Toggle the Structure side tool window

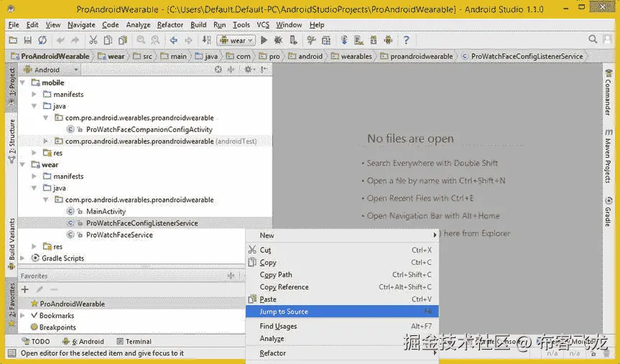[x=12, y=141]
